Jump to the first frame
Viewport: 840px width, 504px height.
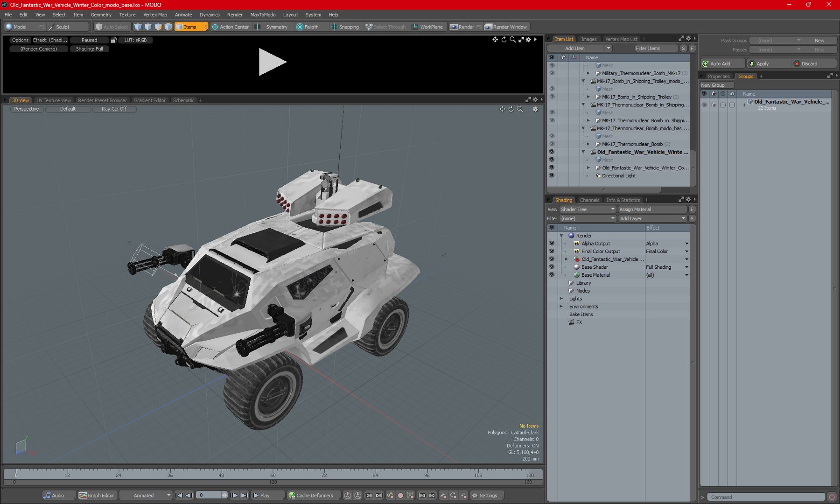179,496
